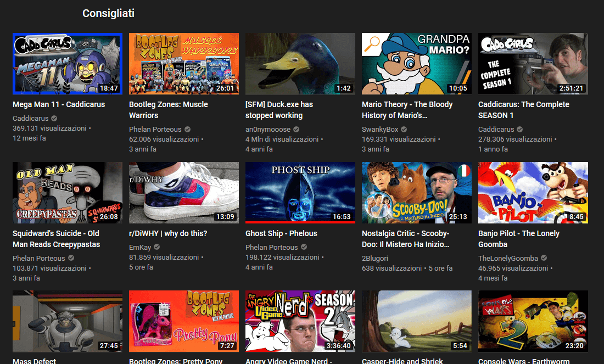
Task: Click title 'r/DiWHY | why do this?'
Action: pos(168,233)
